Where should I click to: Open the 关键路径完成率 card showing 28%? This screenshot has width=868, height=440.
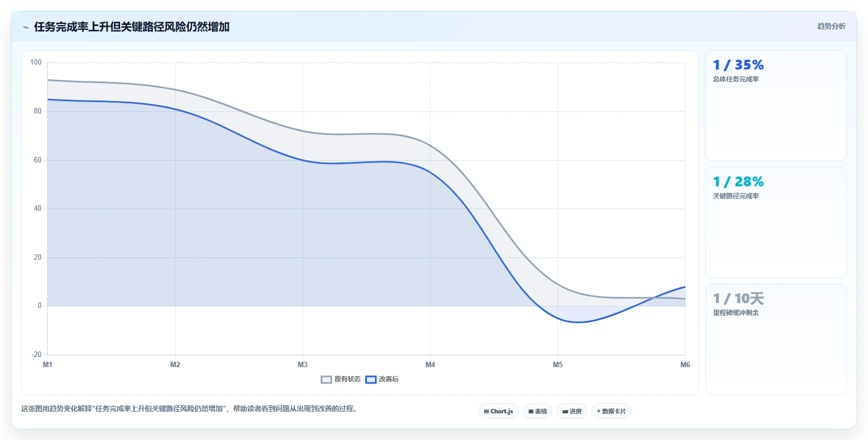click(x=776, y=223)
